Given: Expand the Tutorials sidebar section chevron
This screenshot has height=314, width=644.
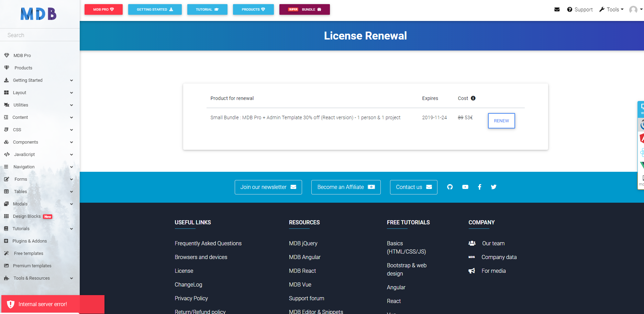Looking at the screenshot, I should pyautogui.click(x=71, y=229).
